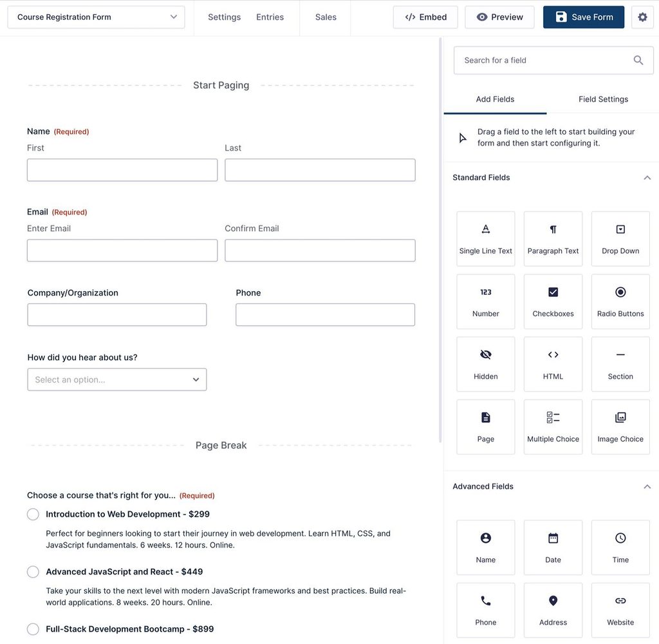Screen dimensions: 659x644
Task: Add a Multiple Choice field
Action: [x=553, y=427]
